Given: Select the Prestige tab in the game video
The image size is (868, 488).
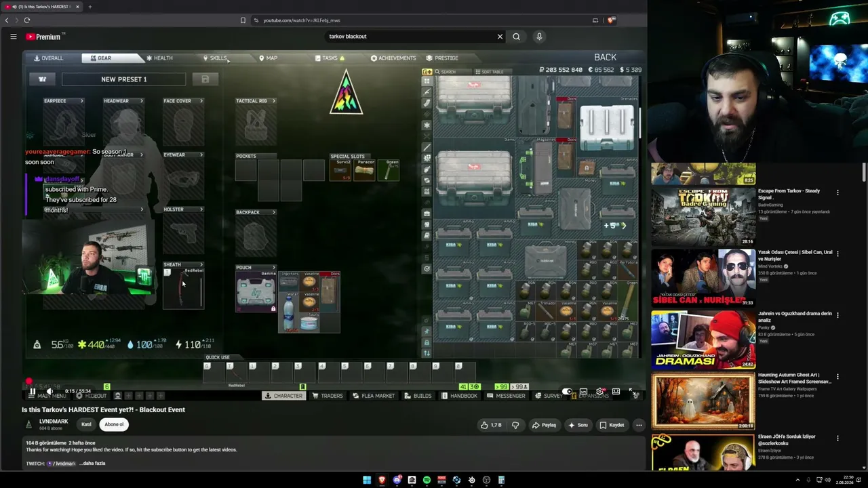Looking at the screenshot, I should [442, 58].
